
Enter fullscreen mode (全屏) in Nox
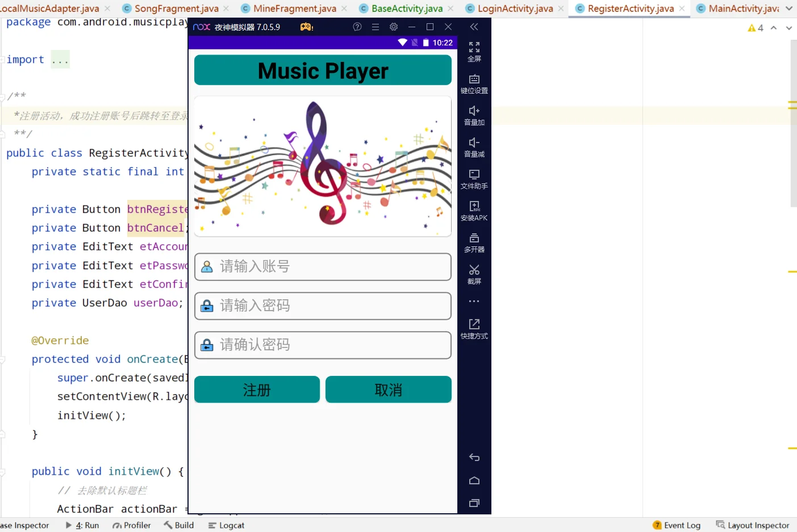474,52
